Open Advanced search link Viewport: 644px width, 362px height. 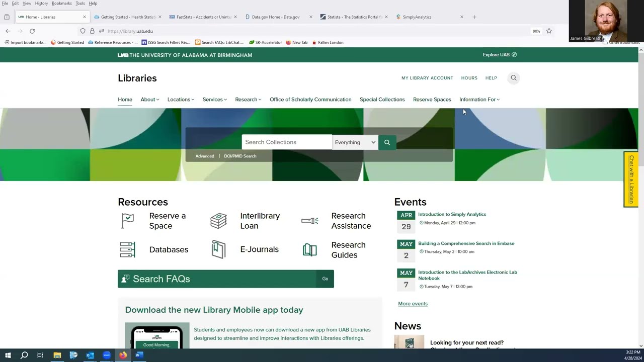click(x=205, y=156)
